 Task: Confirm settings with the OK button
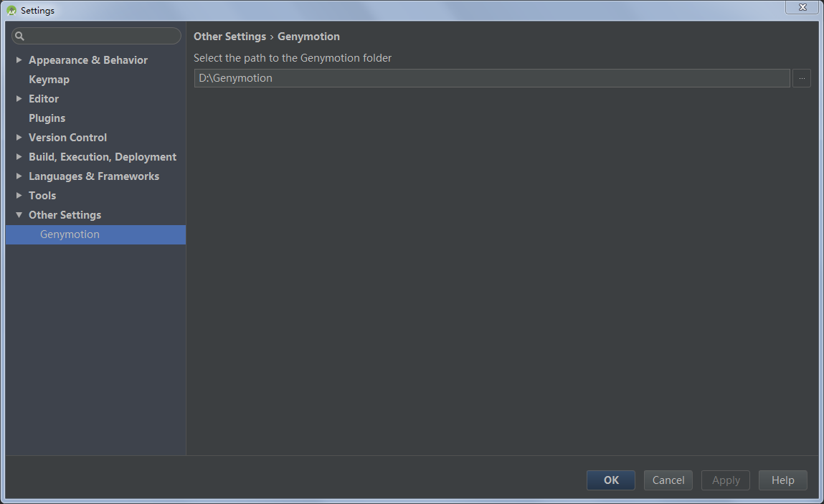(x=610, y=480)
